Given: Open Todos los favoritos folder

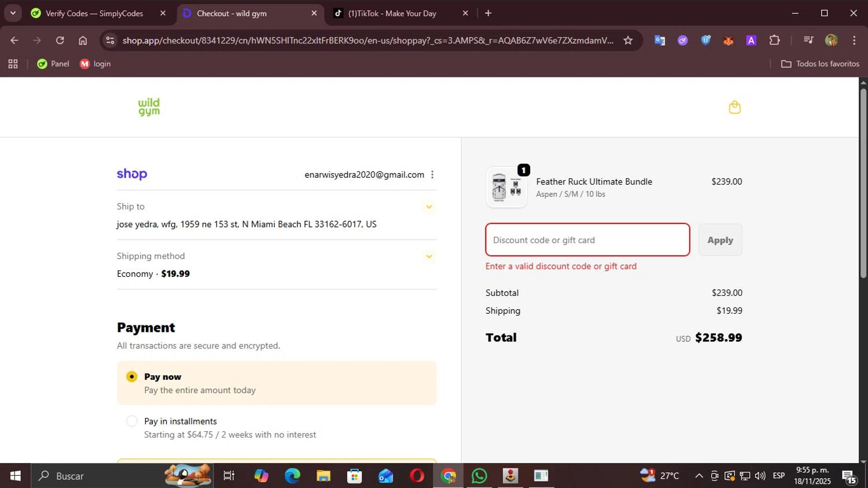Looking at the screenshot, I should (x=820, y=64).
